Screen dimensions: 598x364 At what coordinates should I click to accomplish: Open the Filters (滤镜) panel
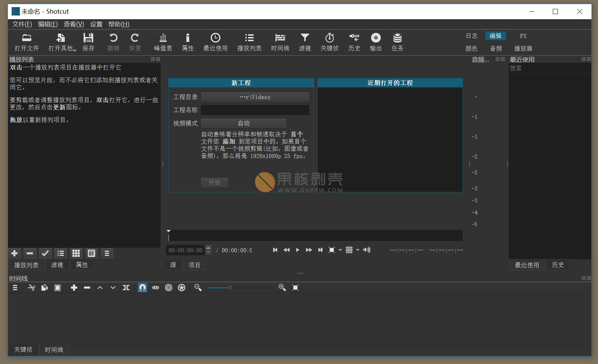[x=305, y=42]
